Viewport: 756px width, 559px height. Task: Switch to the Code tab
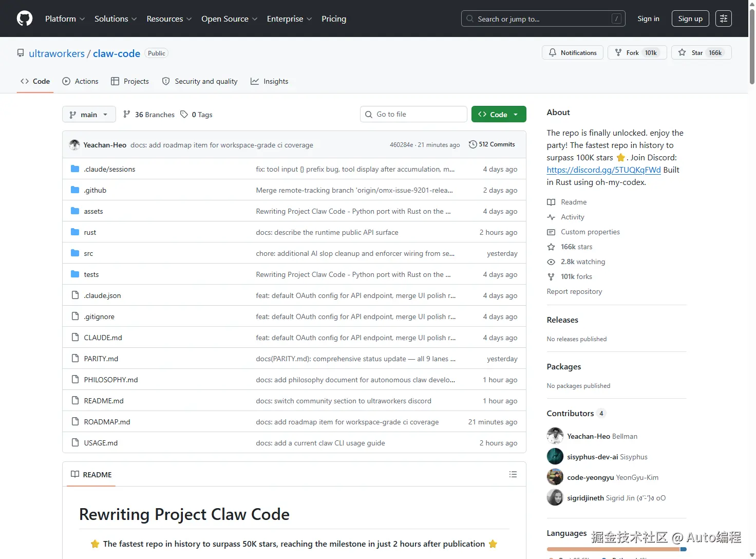point(35,81)
